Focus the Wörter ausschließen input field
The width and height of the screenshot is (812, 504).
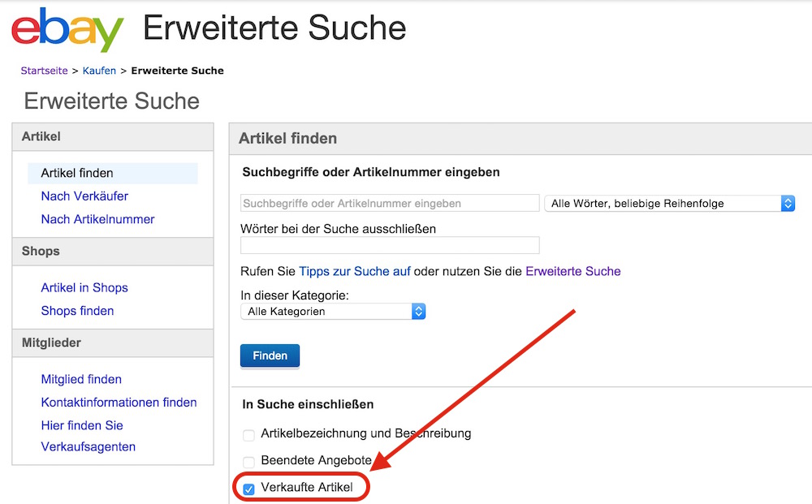point(390,245)
